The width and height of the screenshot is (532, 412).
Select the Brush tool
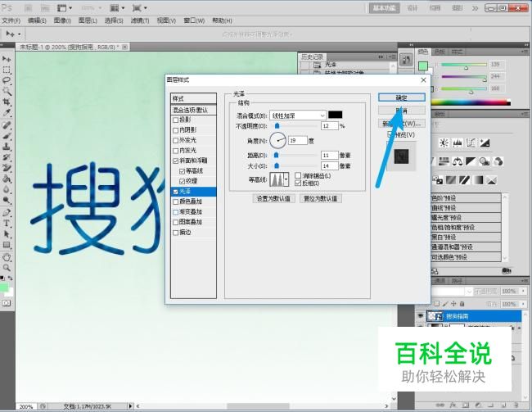click(x=7, y=136)
